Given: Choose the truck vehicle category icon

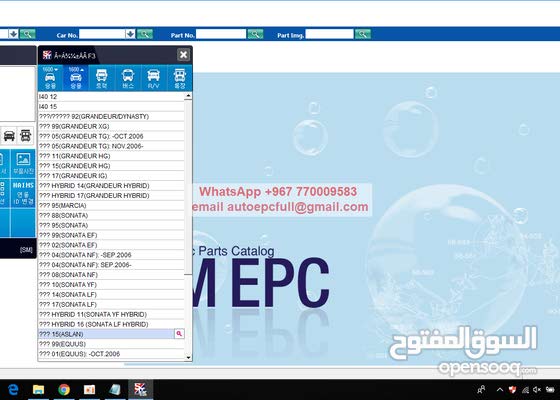Looking at the screenshot, I should click(102, 78).
